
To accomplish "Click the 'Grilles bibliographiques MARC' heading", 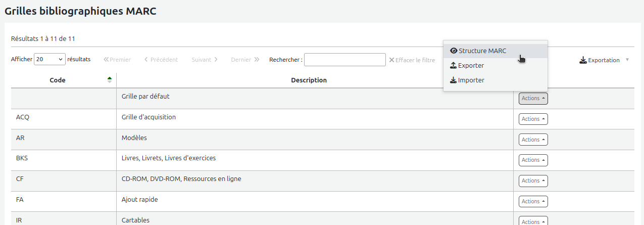I will point(80,11).
